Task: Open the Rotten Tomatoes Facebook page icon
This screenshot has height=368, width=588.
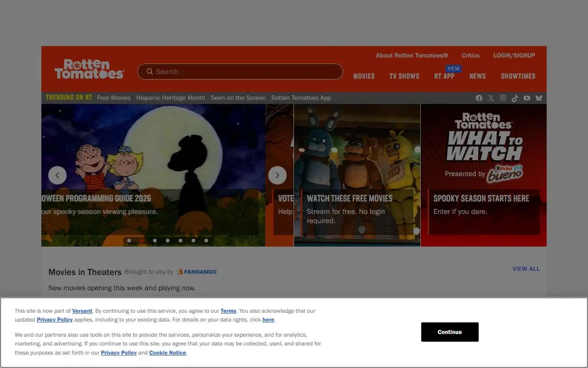Action: coord(479,98)
